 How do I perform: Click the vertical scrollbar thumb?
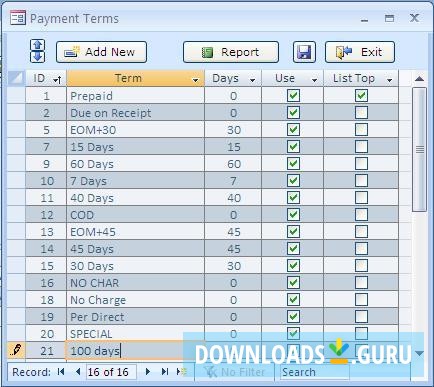[419, 149]
